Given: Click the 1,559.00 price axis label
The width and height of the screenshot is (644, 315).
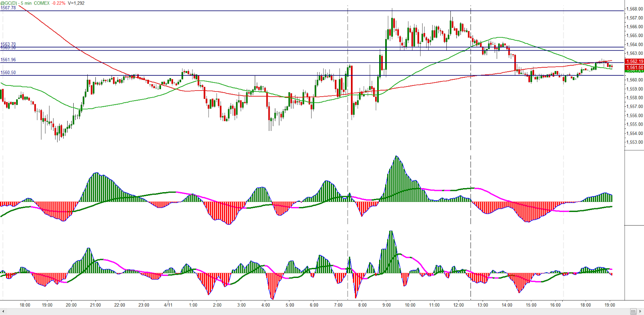Looking at the screenshot, I should [635, 89].
